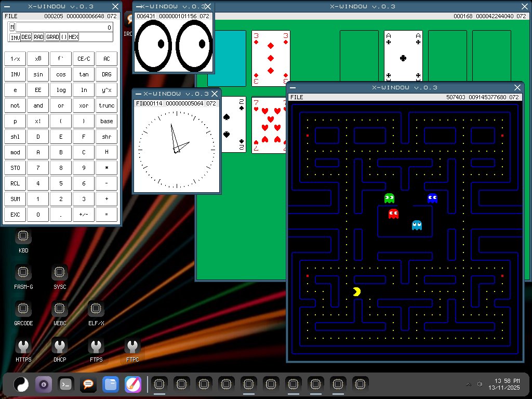Screen dimensions: 532x399
Task: Enable HEX mode on the calculator
Action: 73,37
